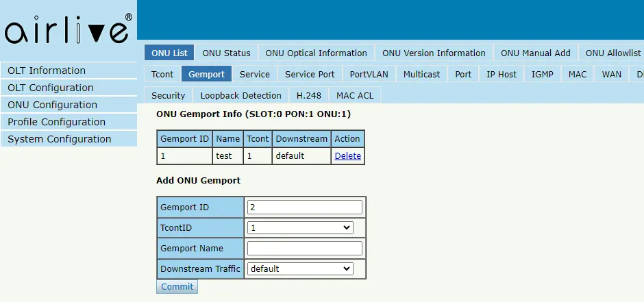Delete the gemport named test
644x302 pixels.
[348, 156]
